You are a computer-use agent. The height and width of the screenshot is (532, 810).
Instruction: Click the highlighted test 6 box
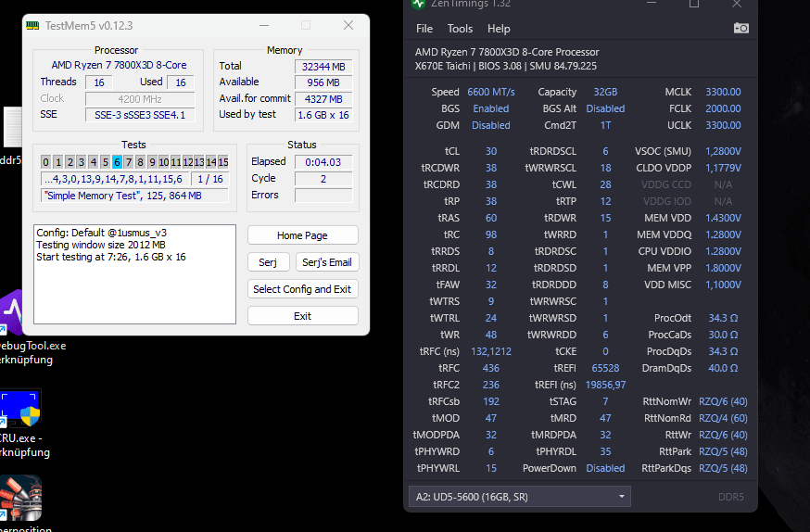click(x=117, y=162)
